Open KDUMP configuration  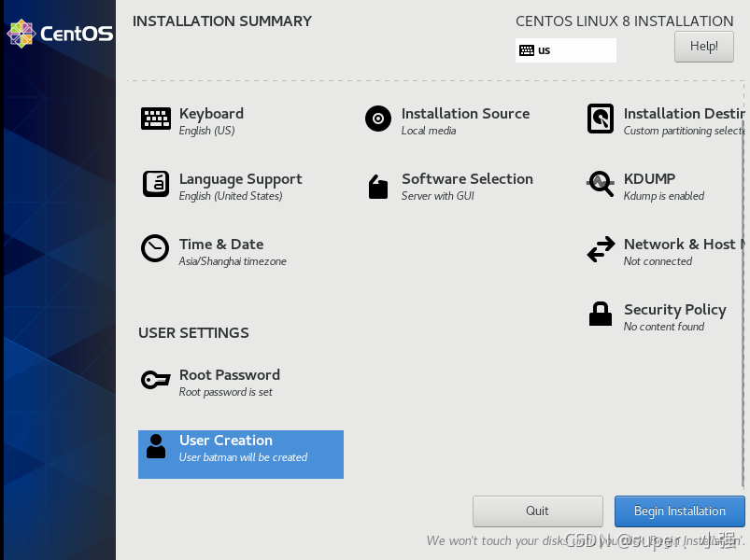coord(649,178)
